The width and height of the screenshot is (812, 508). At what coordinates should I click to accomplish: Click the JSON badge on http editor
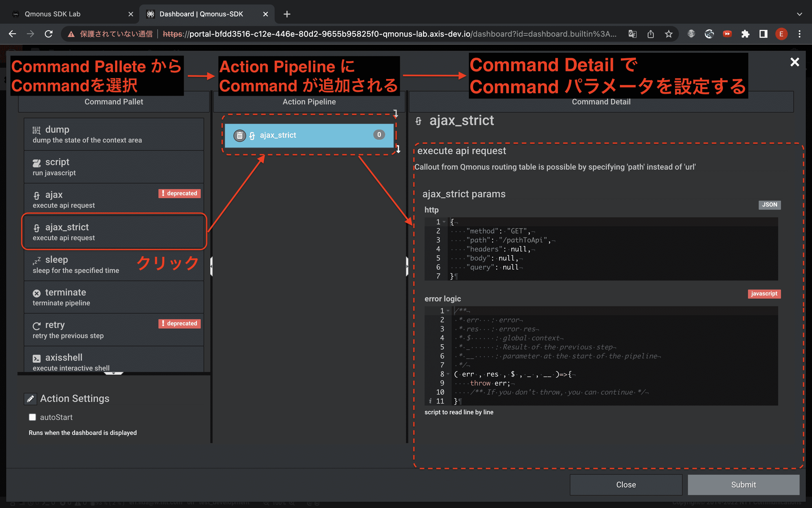769,205
